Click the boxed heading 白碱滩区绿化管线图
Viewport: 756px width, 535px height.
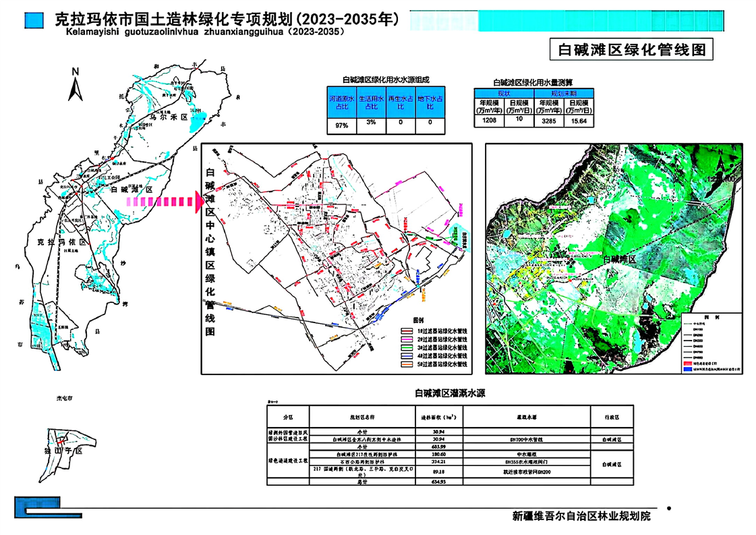pyautogui.click(x=631, y=49)
